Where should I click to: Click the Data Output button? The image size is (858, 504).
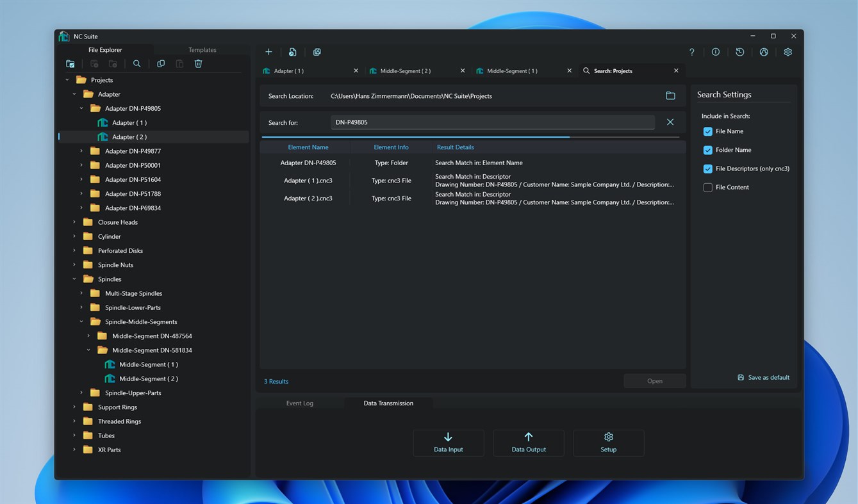[x=528, y=443]
